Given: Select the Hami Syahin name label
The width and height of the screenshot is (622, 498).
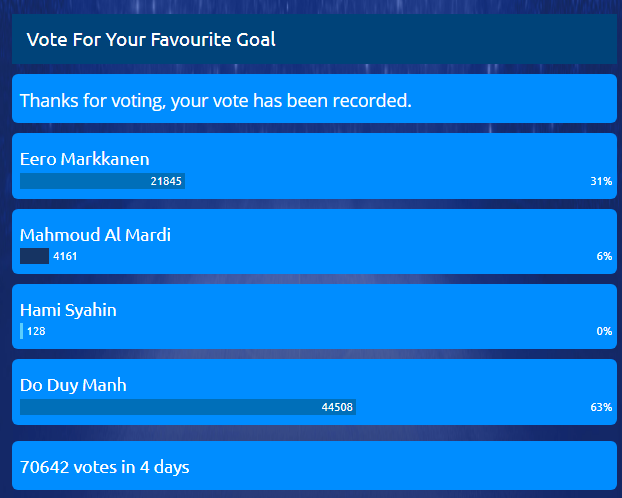Looking at the screenshot, I should click(68, 310).
